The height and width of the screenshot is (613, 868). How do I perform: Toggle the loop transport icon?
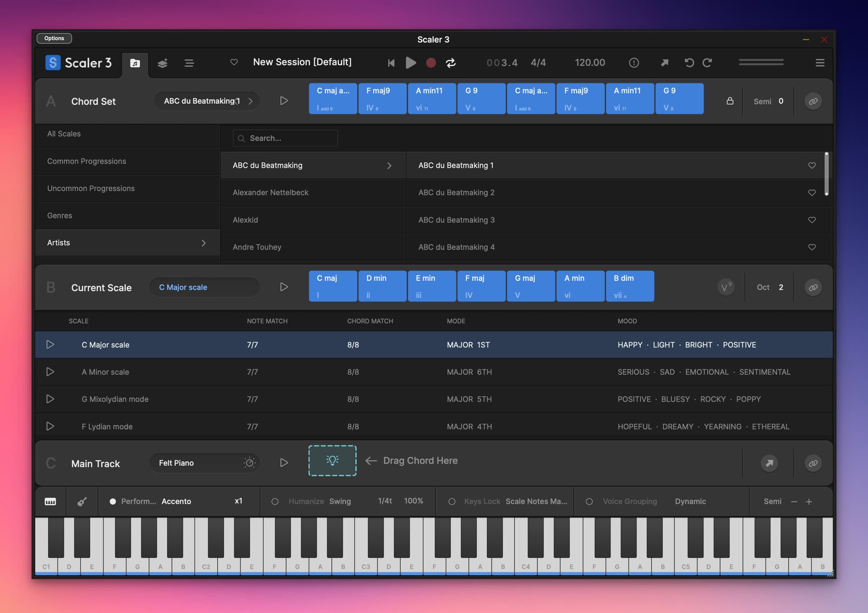(451, 63)
